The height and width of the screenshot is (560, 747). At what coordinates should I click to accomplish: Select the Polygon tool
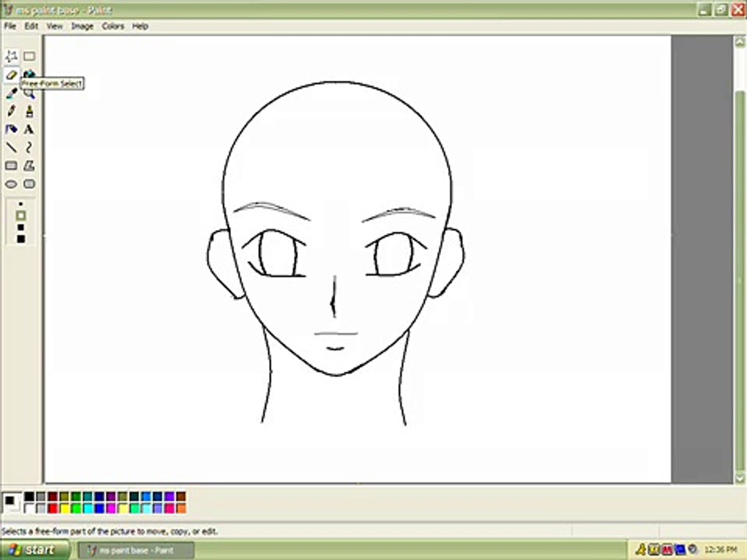coord(29,165)
